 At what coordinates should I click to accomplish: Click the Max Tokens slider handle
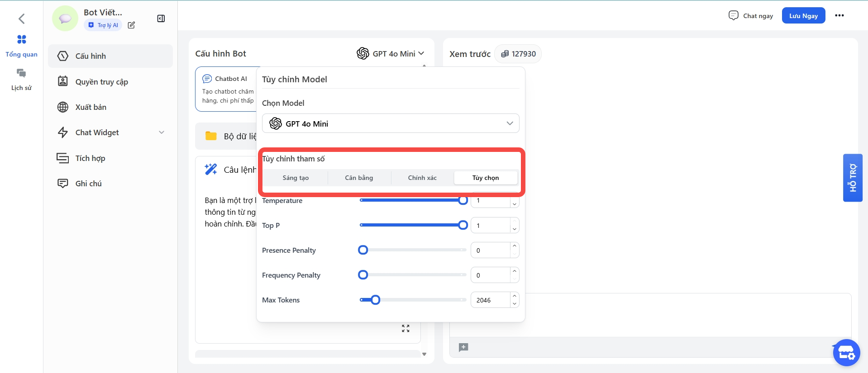pyautogui.click(x=375, y=300)
